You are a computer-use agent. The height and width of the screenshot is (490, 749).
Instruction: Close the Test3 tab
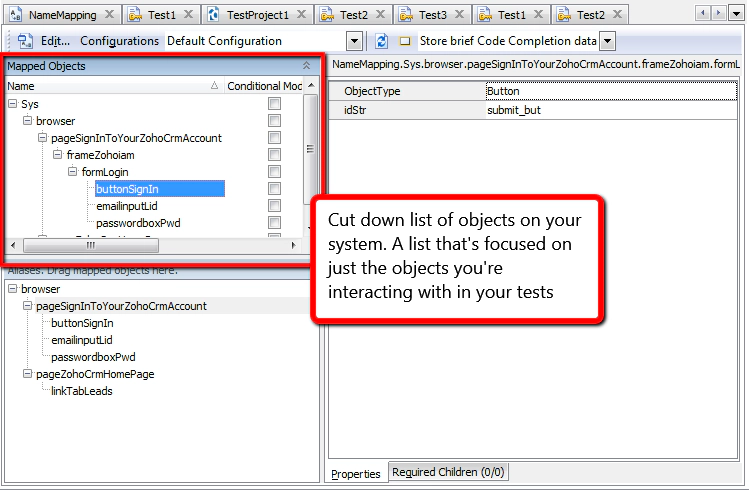(460, 14)
